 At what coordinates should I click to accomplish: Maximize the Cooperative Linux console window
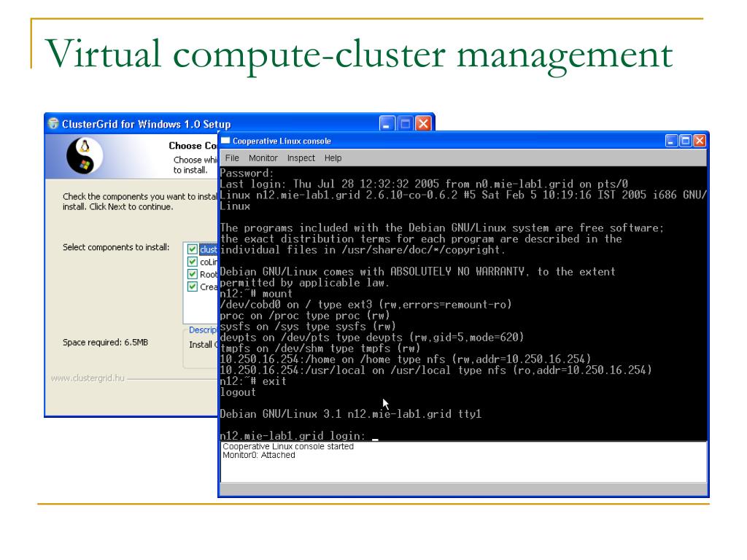tap(686, 141)
